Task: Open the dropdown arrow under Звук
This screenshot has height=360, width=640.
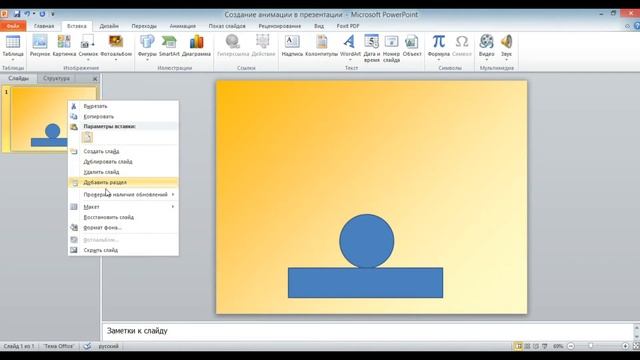Action: [506, 60]
